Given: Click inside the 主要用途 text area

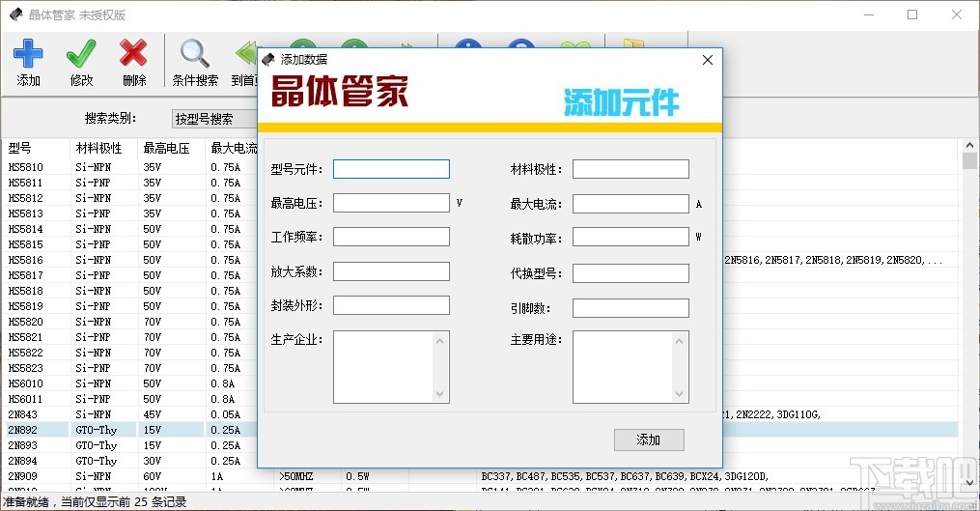Looking at the screenshot, I should (x=623, y=366).
